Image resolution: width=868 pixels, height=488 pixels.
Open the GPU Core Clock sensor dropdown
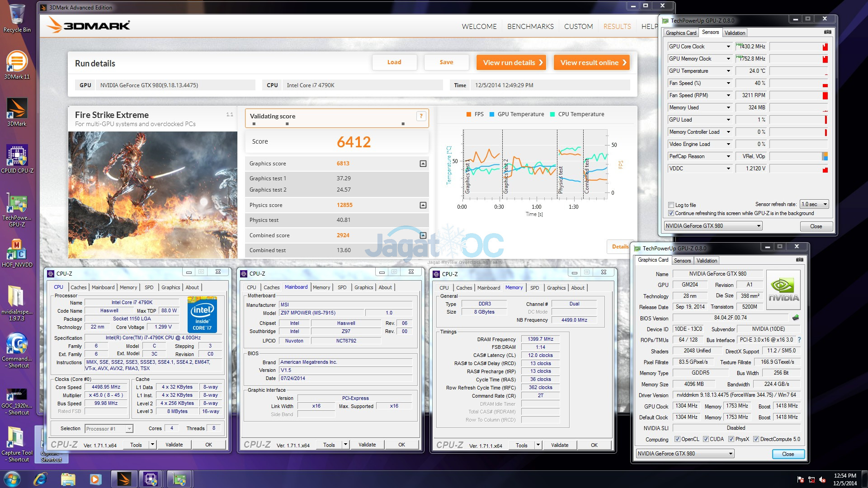(728, 47)
